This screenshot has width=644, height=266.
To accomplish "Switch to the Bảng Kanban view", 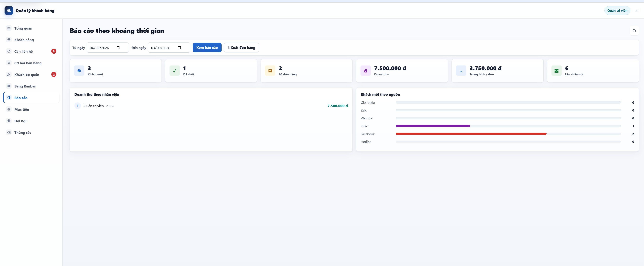I will tap(31, 86).
